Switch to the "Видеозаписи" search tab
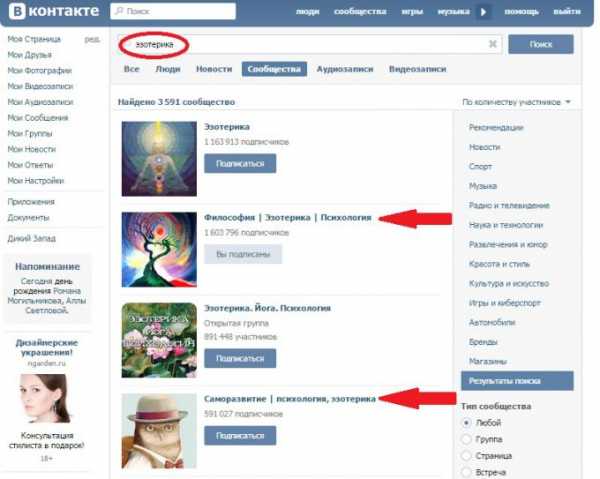 (417, 69)
